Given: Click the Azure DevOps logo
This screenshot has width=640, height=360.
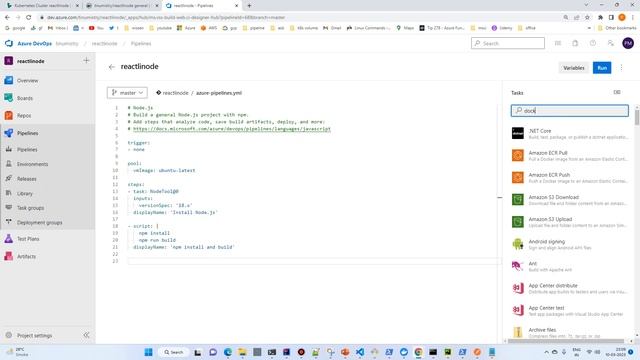Looking at the screenshot, I should pos(9,43).
